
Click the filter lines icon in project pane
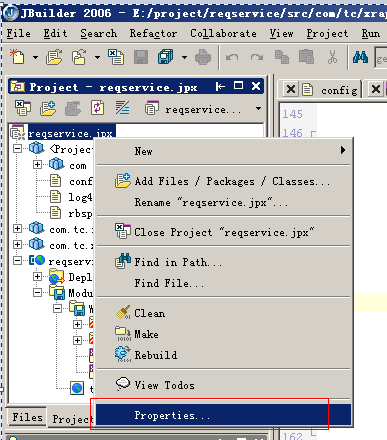pos(122,108)
